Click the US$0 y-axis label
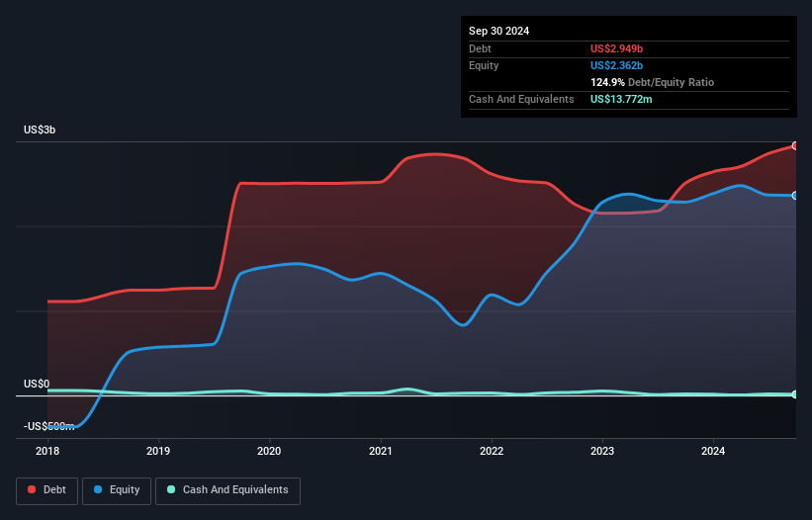 pos(37,384)
